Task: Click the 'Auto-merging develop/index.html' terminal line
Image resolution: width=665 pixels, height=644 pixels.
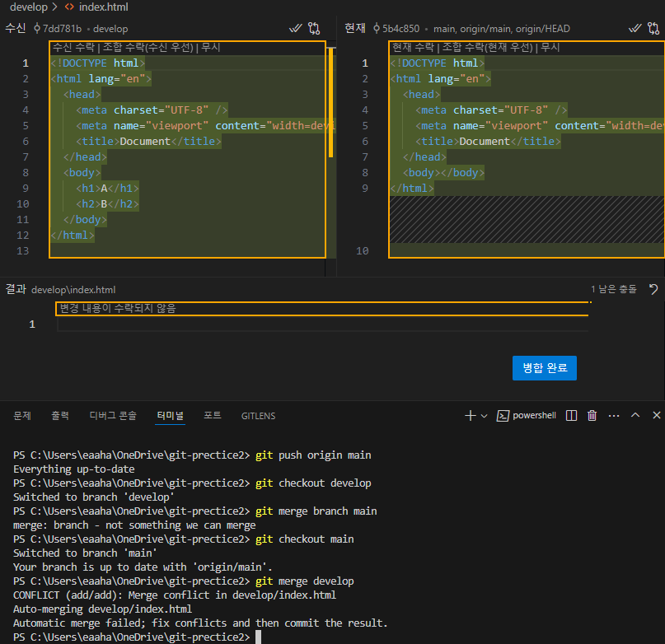Action: coord(102,609)
